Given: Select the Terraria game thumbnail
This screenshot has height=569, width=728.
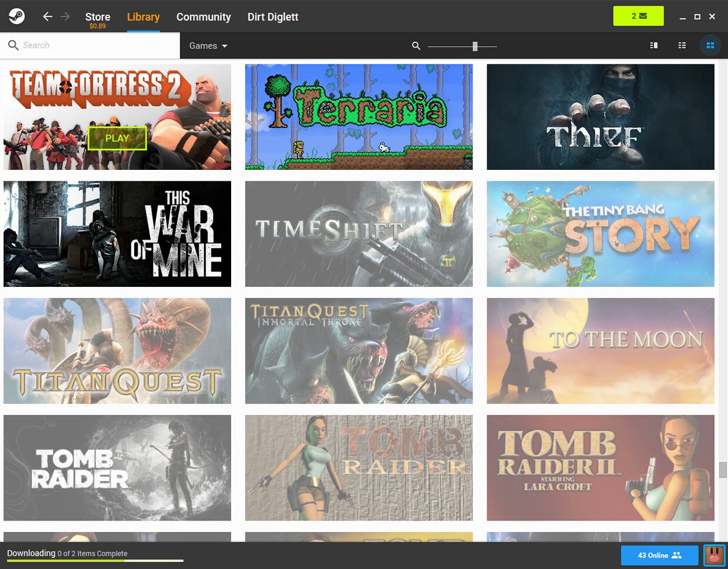Looking at the screenshot, I should [x=359, y=116].
